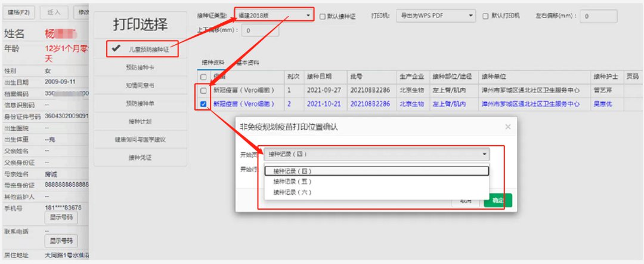Screen dimensions: 644x264
Task: Select 知情同意书 print option
Action: point(141,85)
